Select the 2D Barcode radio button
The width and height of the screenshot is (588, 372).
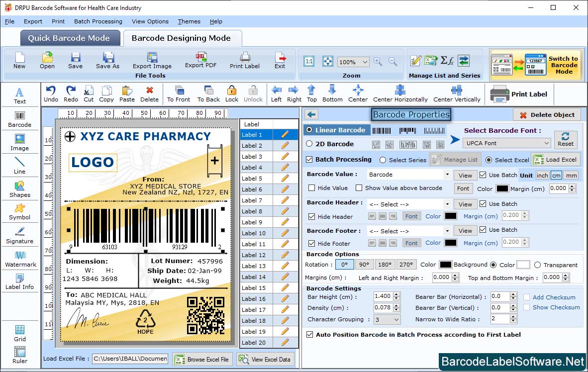pos(309,144)
